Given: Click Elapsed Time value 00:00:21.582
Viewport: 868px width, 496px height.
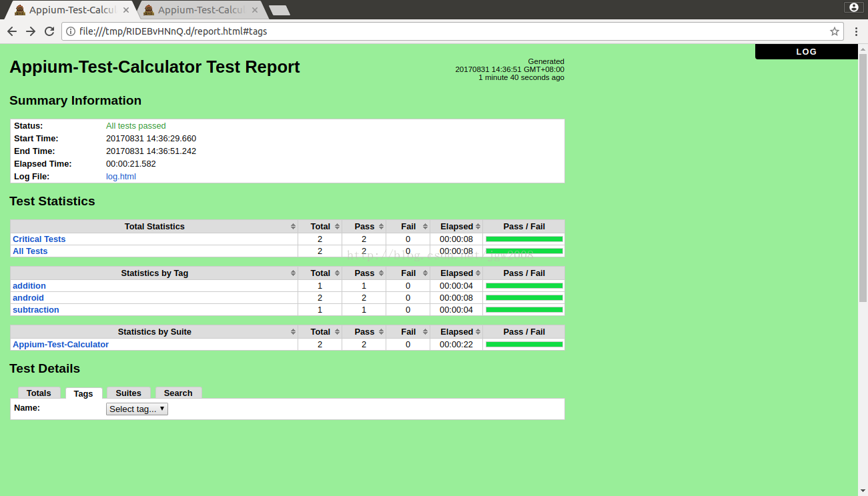Looking at the screenshot, I should tap(131, 164).
